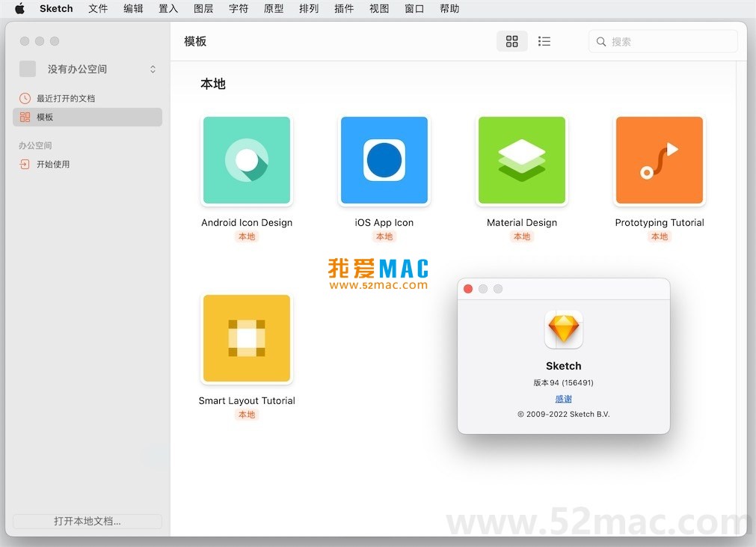Open the 字符 menu

239,9
